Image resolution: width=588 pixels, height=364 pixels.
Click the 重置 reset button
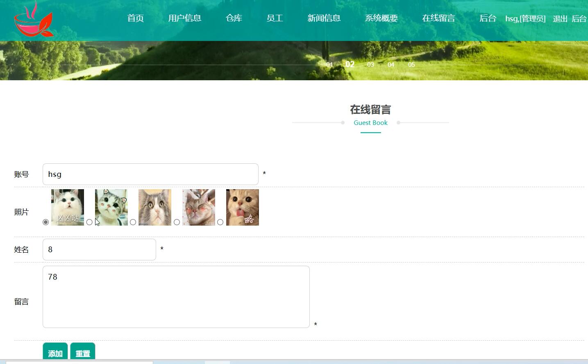pos(83,353)
